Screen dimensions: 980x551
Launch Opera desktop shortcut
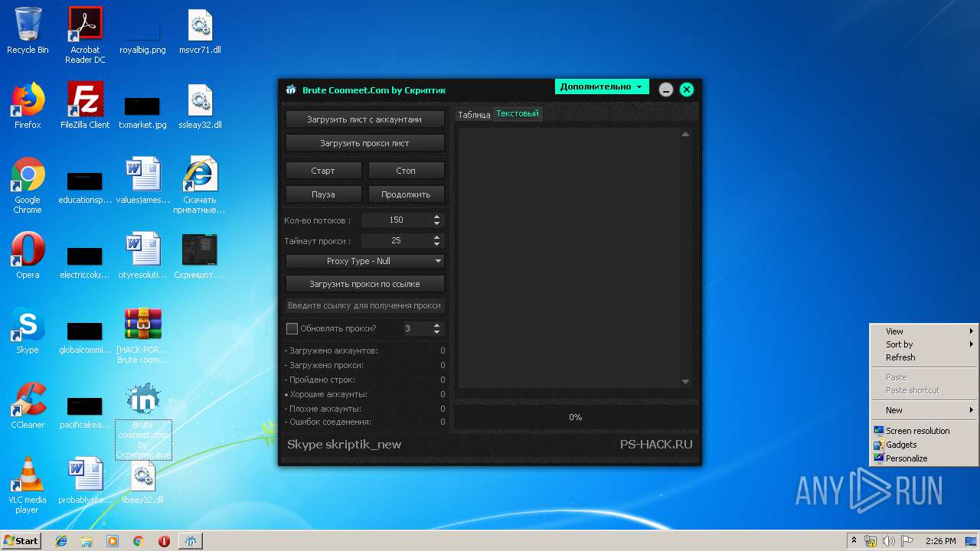(x=28, y=256)
